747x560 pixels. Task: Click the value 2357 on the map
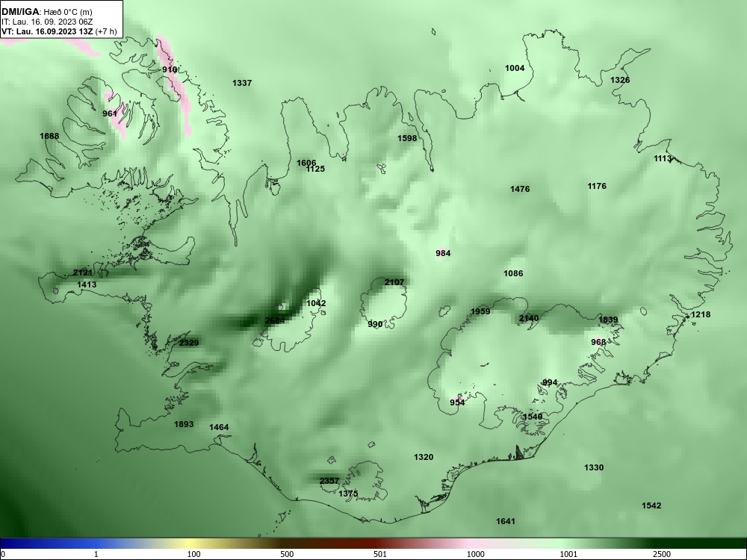[329, 481]
